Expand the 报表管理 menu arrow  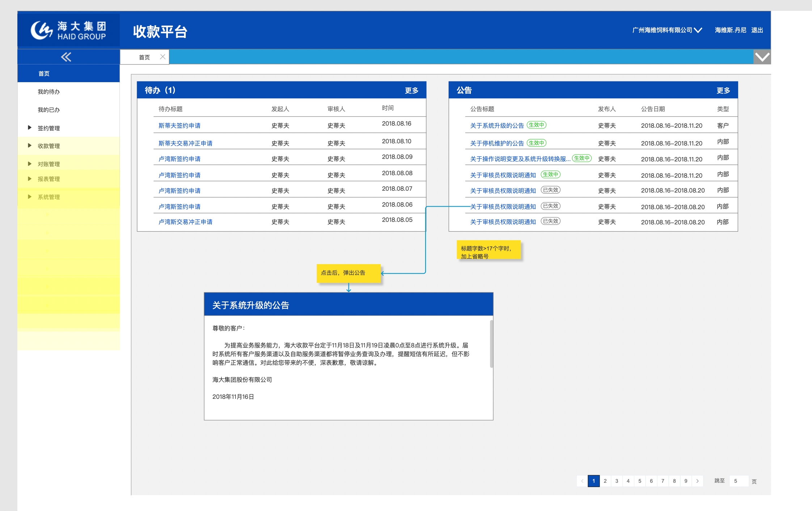click(30, 178)
